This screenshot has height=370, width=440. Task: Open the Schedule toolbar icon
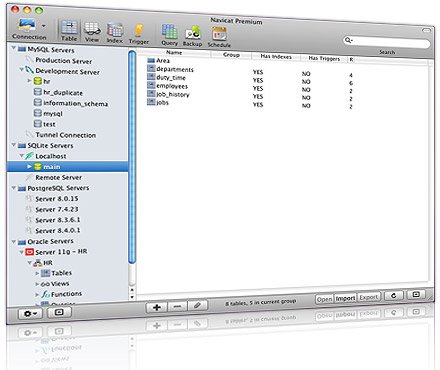click(x=219, y=37)
